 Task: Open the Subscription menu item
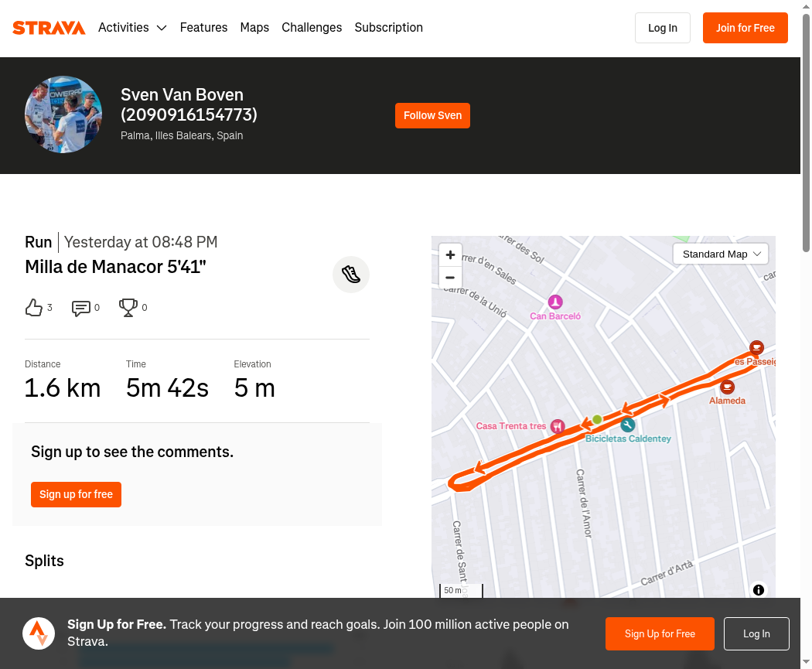pos(389,27)
